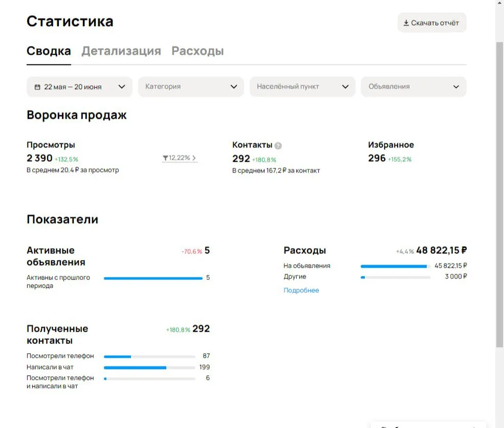Click the chevron arrow after 12,22%
This screenshot has width=504, height=428.
pos(194,158)
